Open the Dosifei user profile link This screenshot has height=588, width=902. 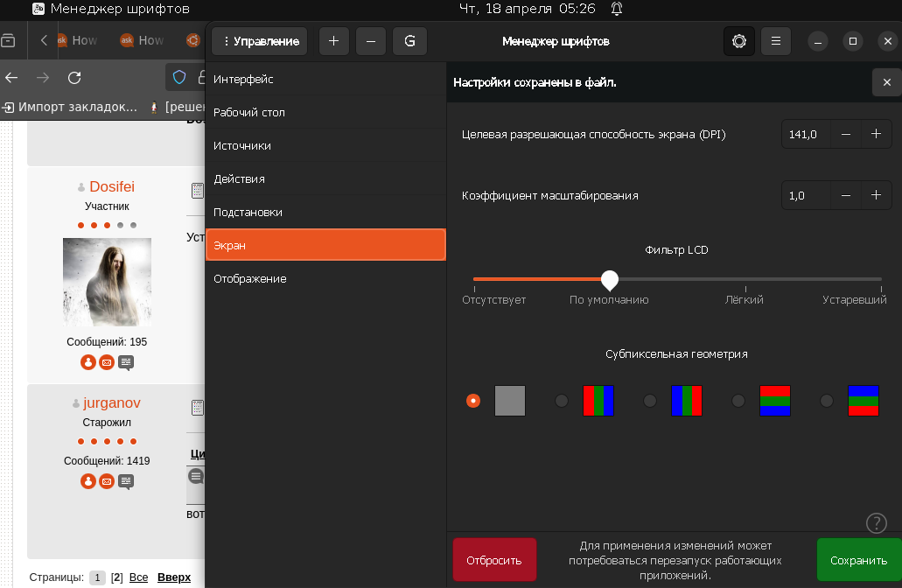112,186
